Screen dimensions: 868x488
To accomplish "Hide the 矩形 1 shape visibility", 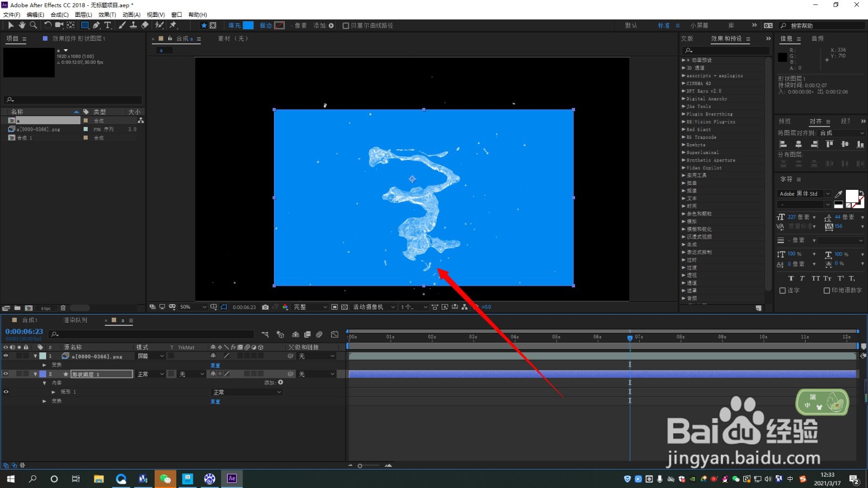I will [6, 392].
